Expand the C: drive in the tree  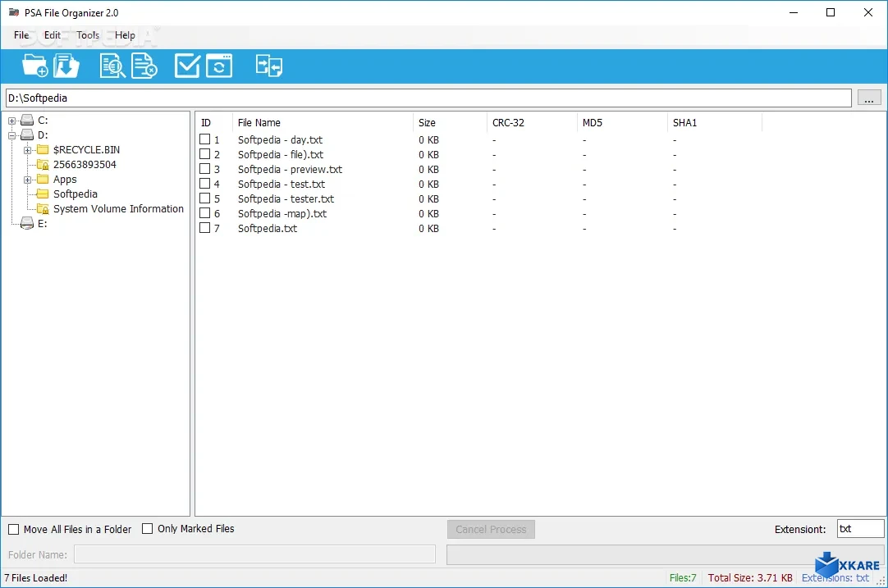pyautogui.click(x=11, y=120)
